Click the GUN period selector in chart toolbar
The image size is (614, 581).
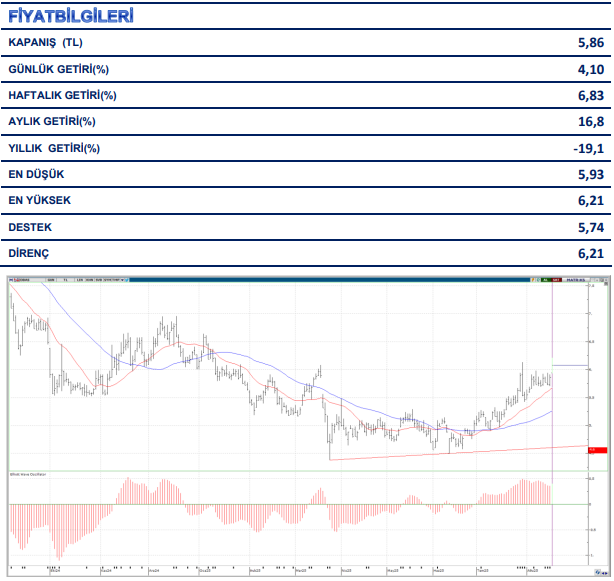(x=50, y=281)
